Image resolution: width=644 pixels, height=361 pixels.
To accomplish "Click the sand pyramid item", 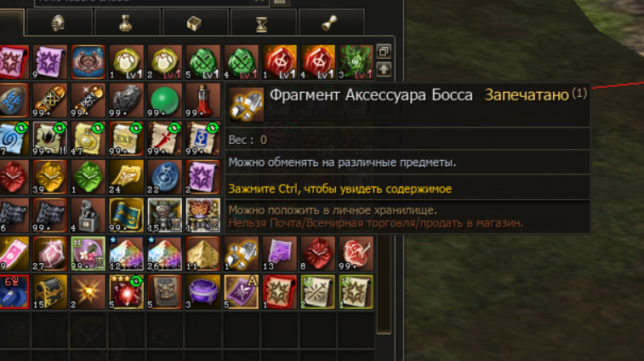I will point(202,253).
